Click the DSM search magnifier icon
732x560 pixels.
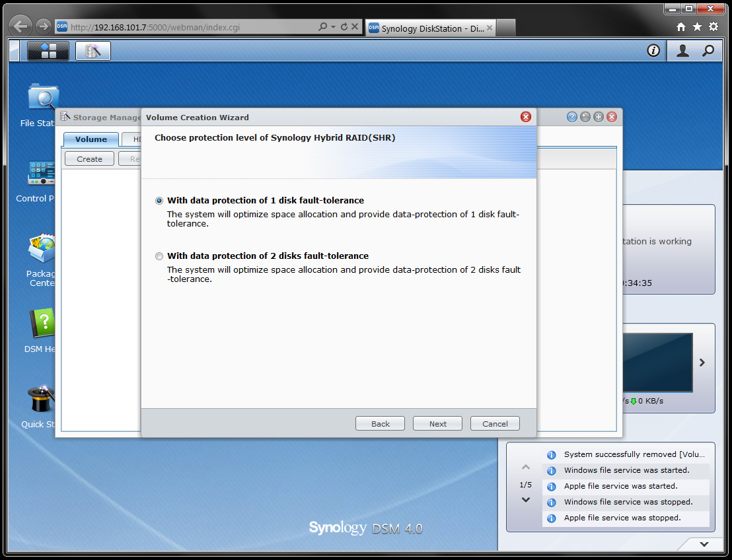click(x=708, y=50)
